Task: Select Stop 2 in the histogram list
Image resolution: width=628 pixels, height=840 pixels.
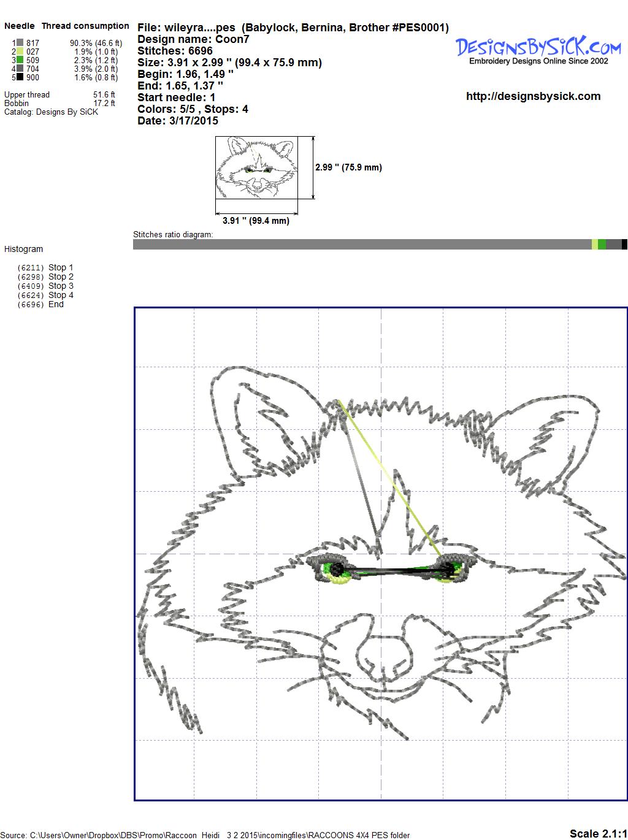Action: 60,277
